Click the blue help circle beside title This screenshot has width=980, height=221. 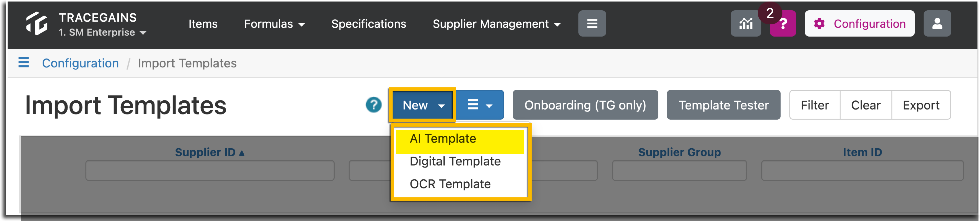pyautogui.click(x=373, y=105)
